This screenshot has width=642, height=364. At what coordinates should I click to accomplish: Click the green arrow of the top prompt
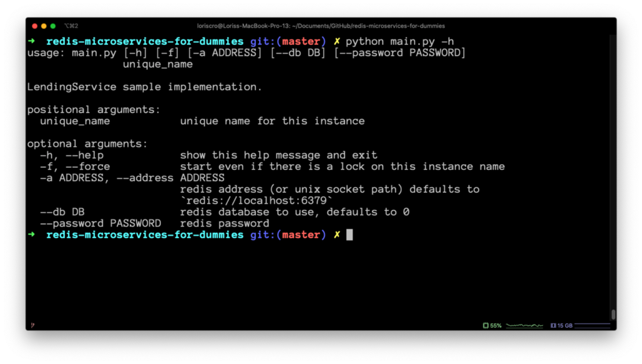[x=31, y=41]
